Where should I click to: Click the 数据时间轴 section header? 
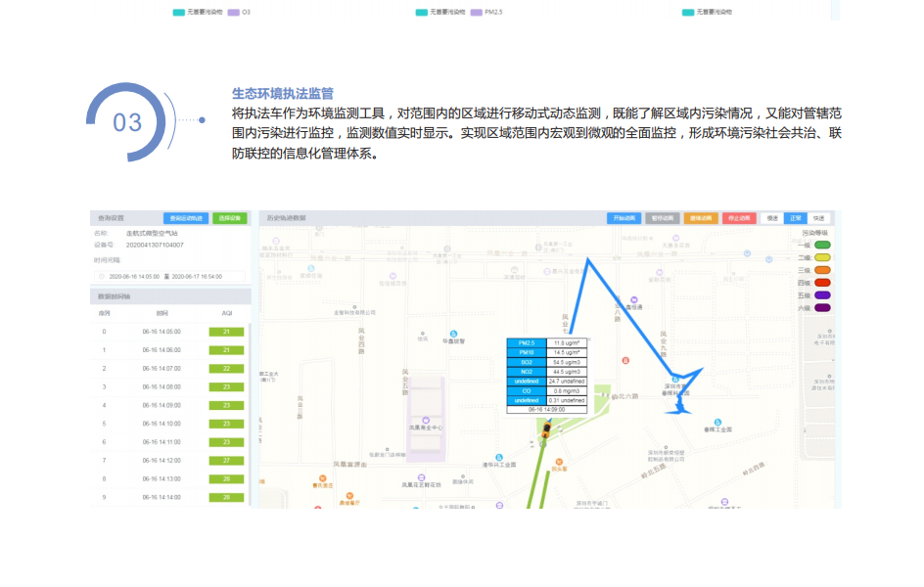[x=114, y=296]
